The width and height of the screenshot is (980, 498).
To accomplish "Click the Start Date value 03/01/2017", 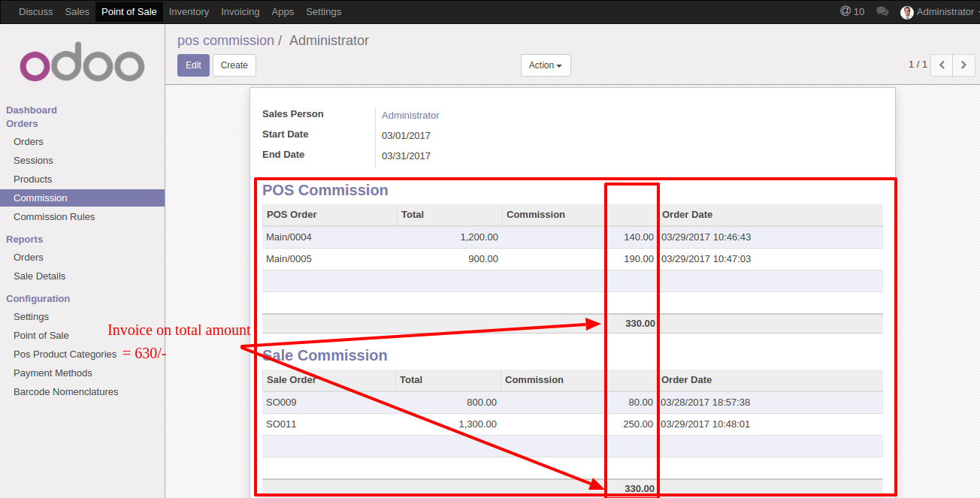I will [x=406, y=136].
